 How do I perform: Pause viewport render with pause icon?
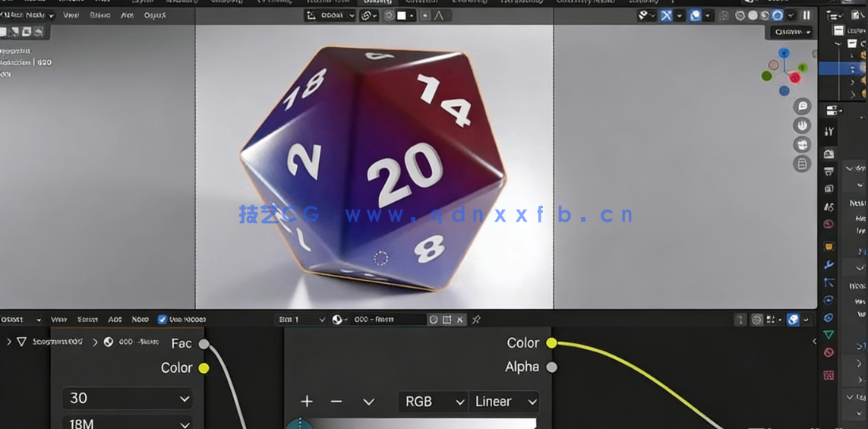[x=806, y=15]
